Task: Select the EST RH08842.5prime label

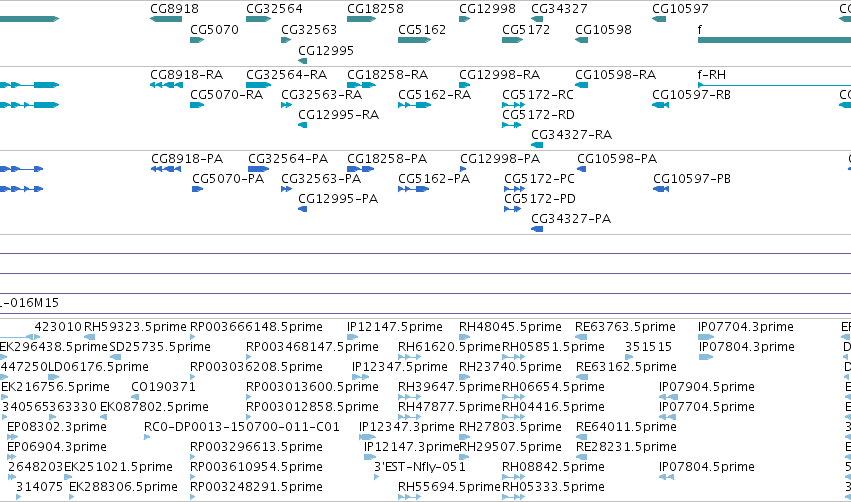Action: pyautogui.click(x=553, y=467)
